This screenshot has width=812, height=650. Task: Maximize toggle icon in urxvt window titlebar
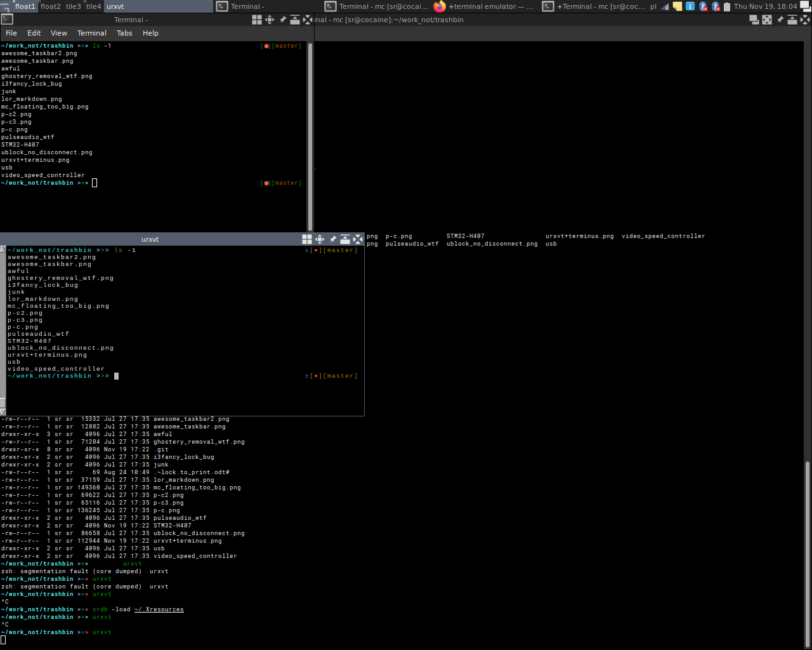[320, 239]
